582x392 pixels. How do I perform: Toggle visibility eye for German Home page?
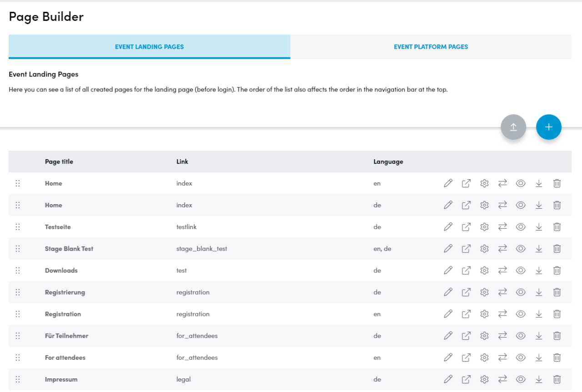click(x=521, y=205)
